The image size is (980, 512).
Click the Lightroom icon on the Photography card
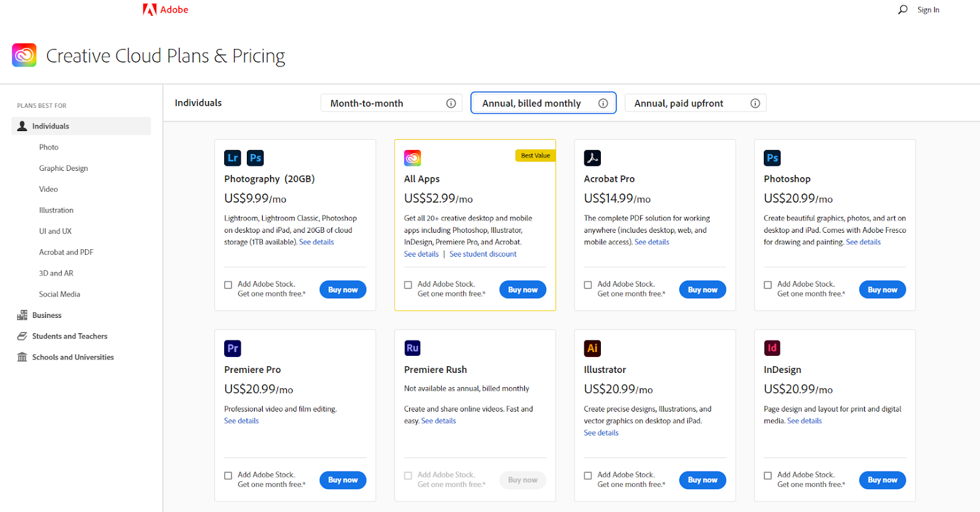point(233,158)
